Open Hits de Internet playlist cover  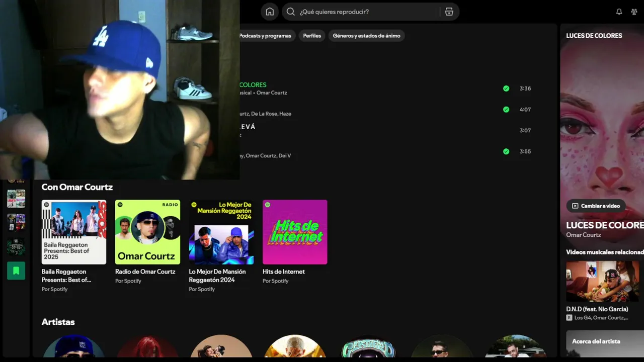[x=295, y=232]
